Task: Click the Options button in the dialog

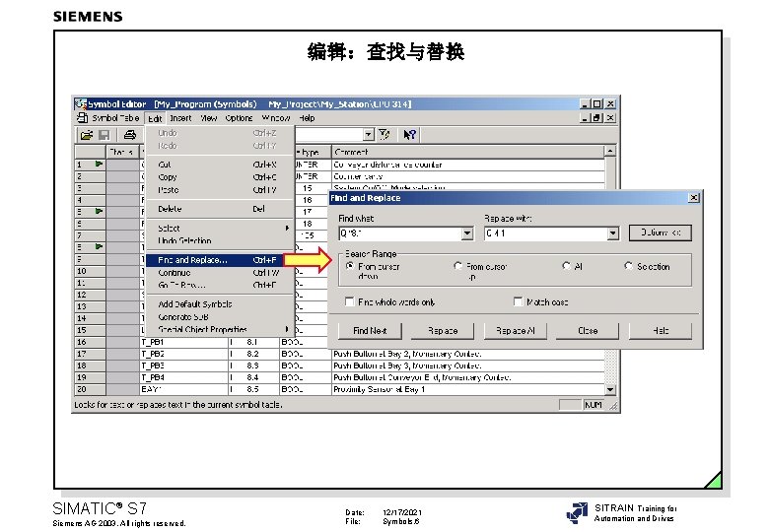Action: pyautogui.click(x=661, y=233)
